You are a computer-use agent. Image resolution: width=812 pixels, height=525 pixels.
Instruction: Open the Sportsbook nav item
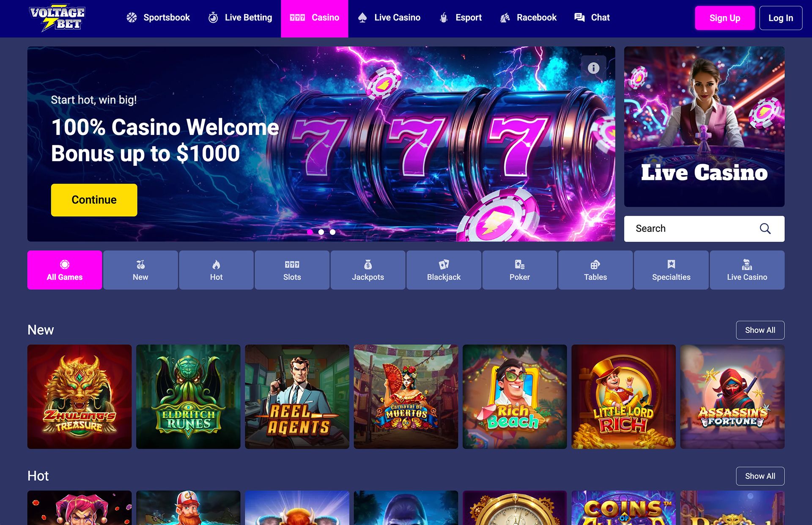coord(158,18)
